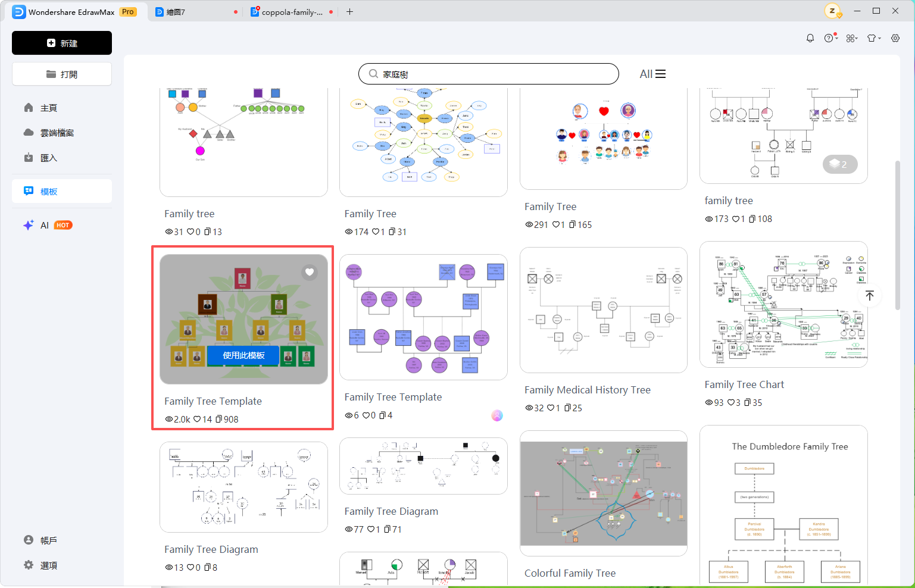Switch to the coppola-family document tab
The image size is (915, 588).
coord(292,12)
